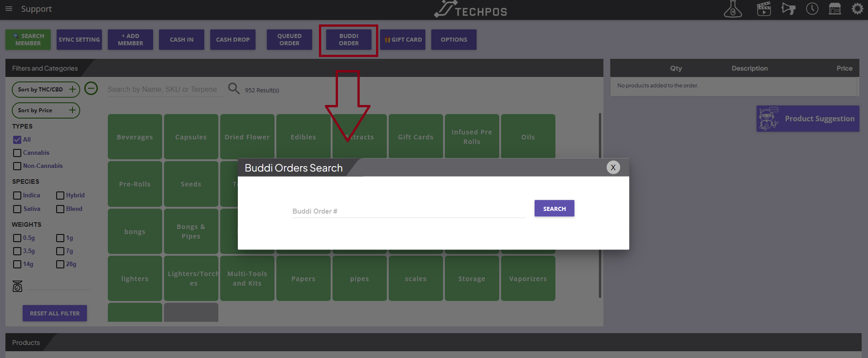Check the Cannabis type checkbox
Screen dimensions: 868x358
point(17,153)
